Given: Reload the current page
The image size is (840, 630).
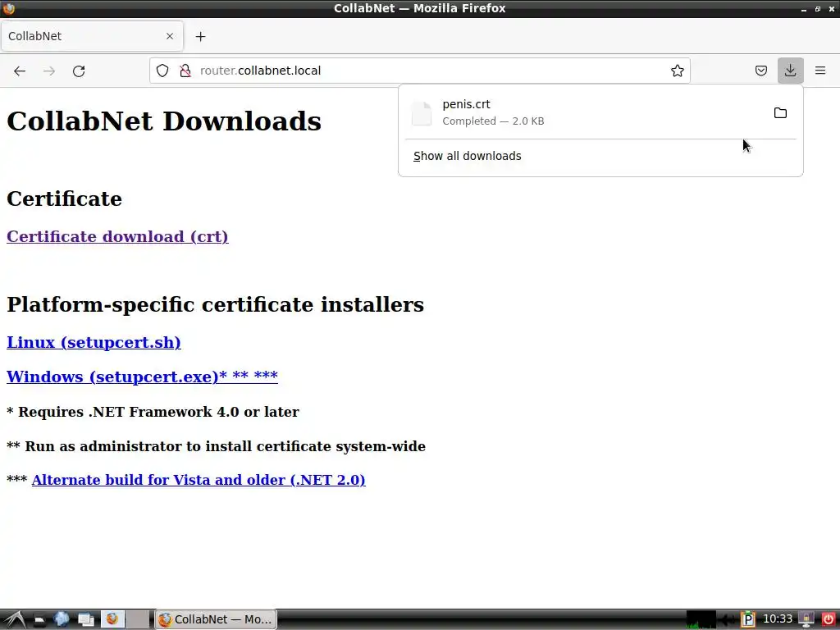Looking at the screenshot, I should coord(79,71).
